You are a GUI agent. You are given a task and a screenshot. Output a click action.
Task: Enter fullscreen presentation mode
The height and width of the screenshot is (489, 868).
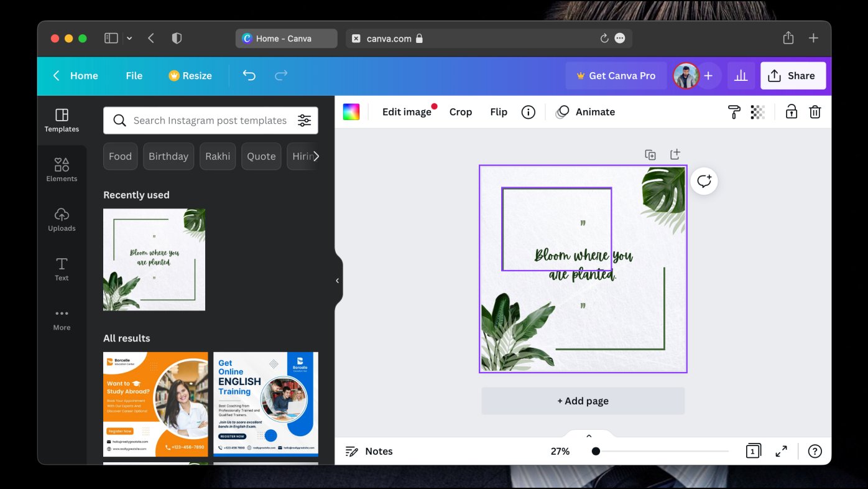click(782, 451)
